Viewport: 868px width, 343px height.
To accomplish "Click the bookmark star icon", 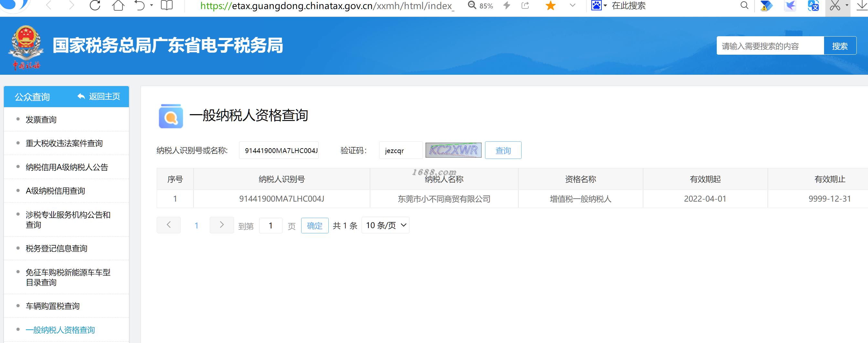I will tap(550, 6).
